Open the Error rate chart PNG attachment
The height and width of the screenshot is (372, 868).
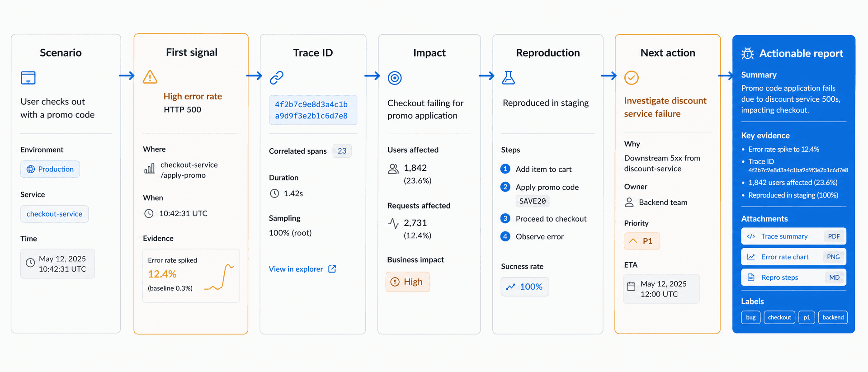point(793,257)
